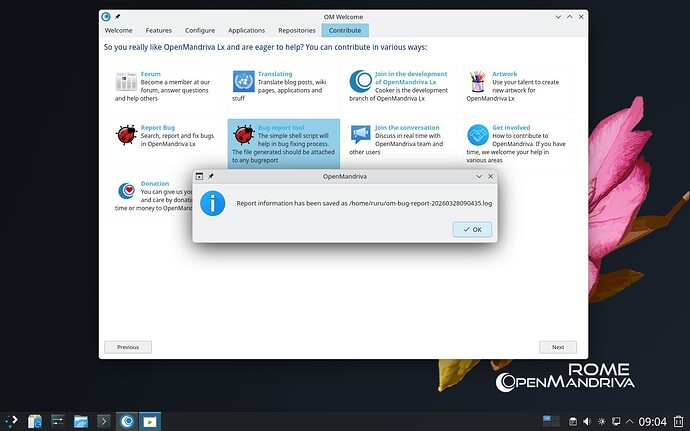Screen dimensions: 690x431
Task: Click the OM Welcome app icon in the title bar
Action: pos(106,17)
